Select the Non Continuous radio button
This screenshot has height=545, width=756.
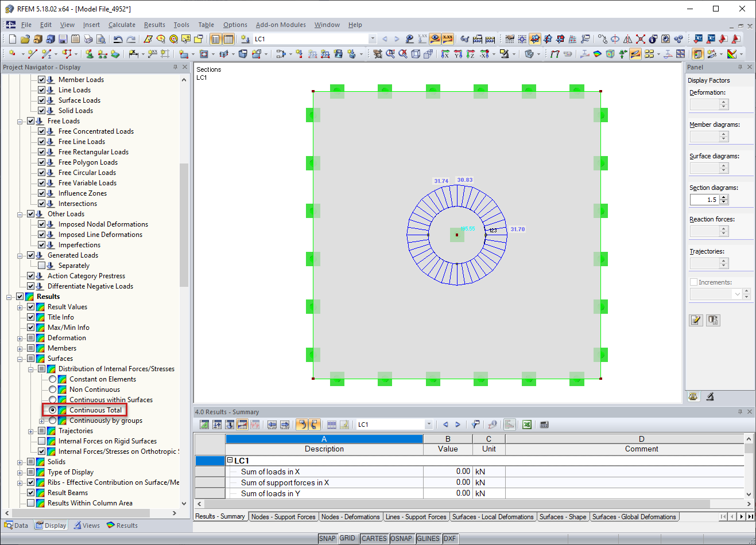tap(52, 390)
